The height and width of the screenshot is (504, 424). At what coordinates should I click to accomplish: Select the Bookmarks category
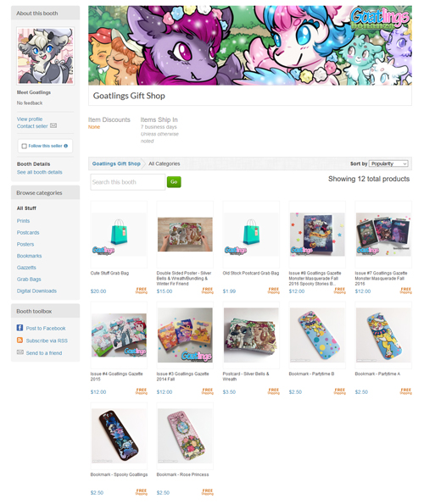(x=30, y=256)
